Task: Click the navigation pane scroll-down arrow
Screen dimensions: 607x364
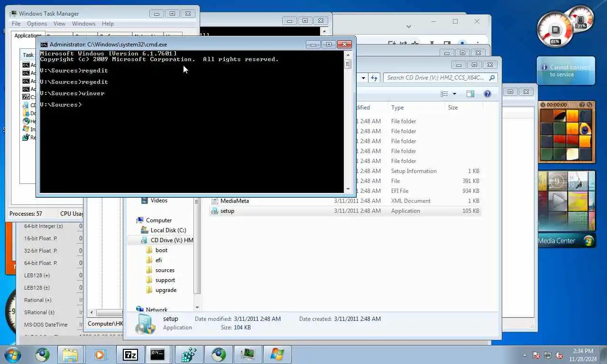Action: point(197,307)
